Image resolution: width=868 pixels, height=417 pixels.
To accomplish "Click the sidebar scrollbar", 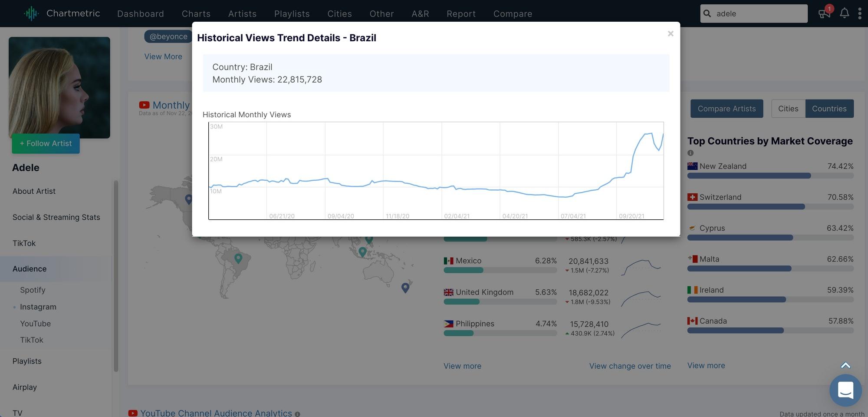I will (x=116, y=276).
